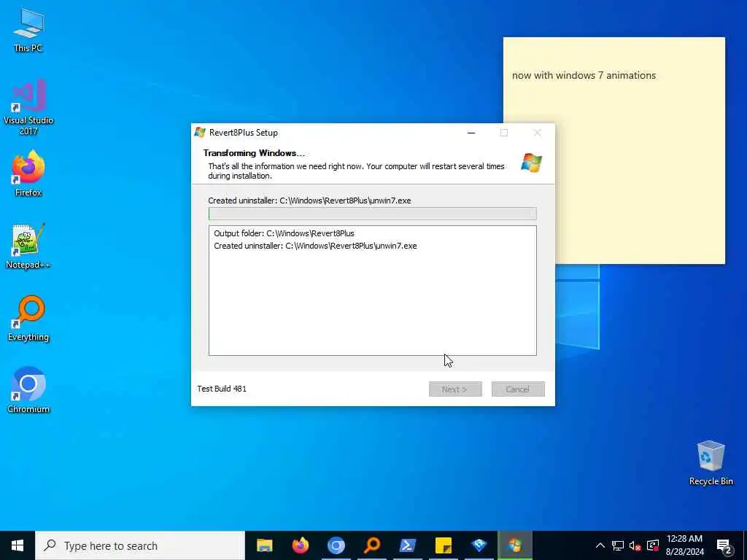The height and width of the screenshot is (560, 747).
Task: Select the Recycle Bin desktop icon
Action: coord(711,463)
